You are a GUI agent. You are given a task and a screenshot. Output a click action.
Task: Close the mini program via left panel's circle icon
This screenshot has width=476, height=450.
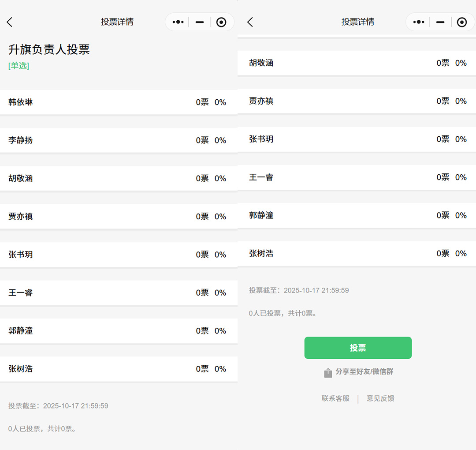[x=221, y=22]
